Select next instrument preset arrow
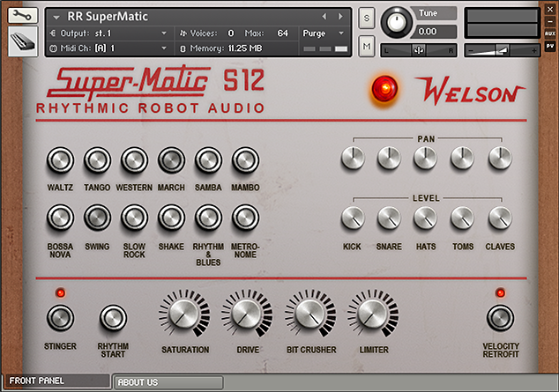This screenshot has height=392, width=559. pos(340,17)
